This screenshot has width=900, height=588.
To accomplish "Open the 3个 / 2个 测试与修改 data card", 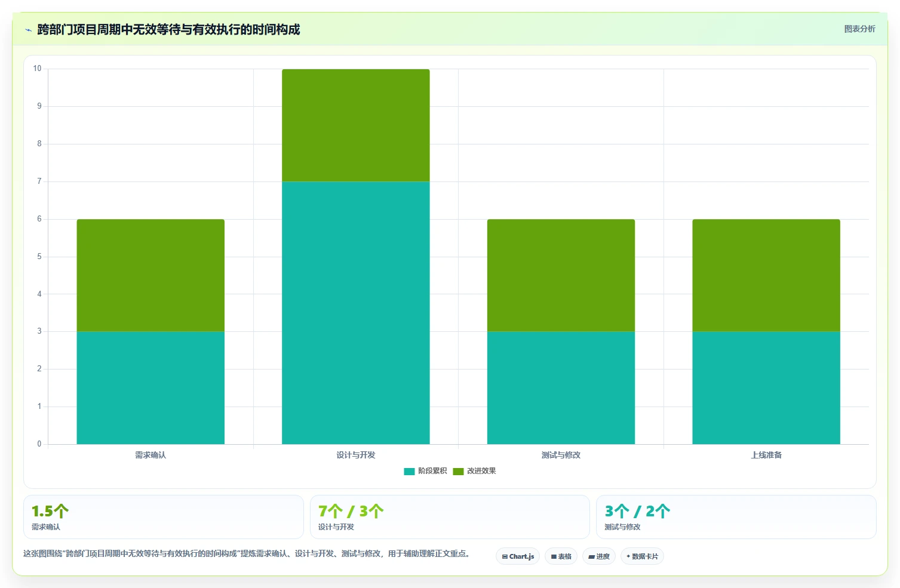I will coord(736,517).
